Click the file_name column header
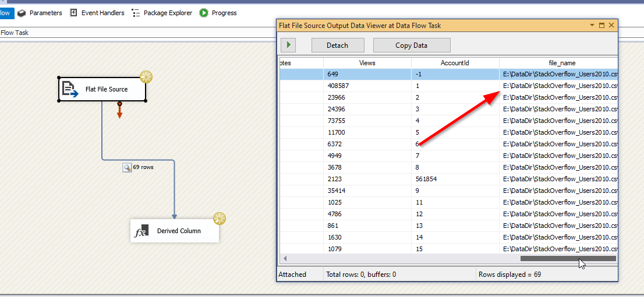644x299 pixels. 562,63
